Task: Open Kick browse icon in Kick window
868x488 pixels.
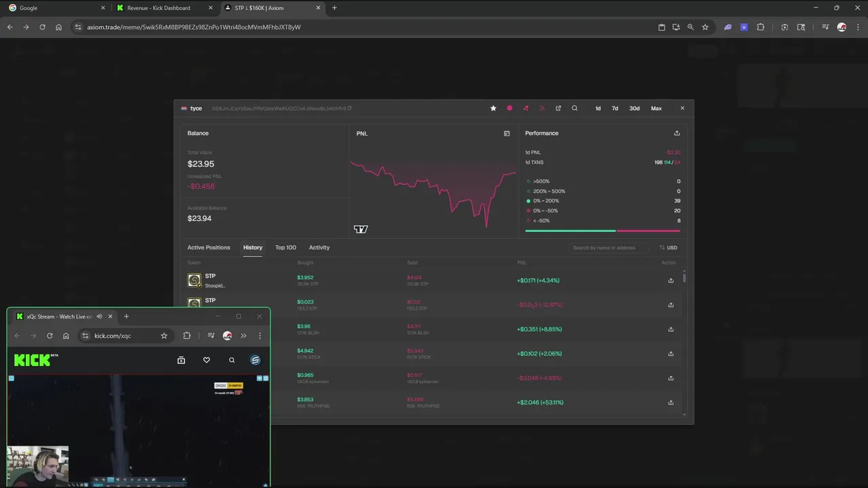Action: pyautogui.click(x=181, y=361)
